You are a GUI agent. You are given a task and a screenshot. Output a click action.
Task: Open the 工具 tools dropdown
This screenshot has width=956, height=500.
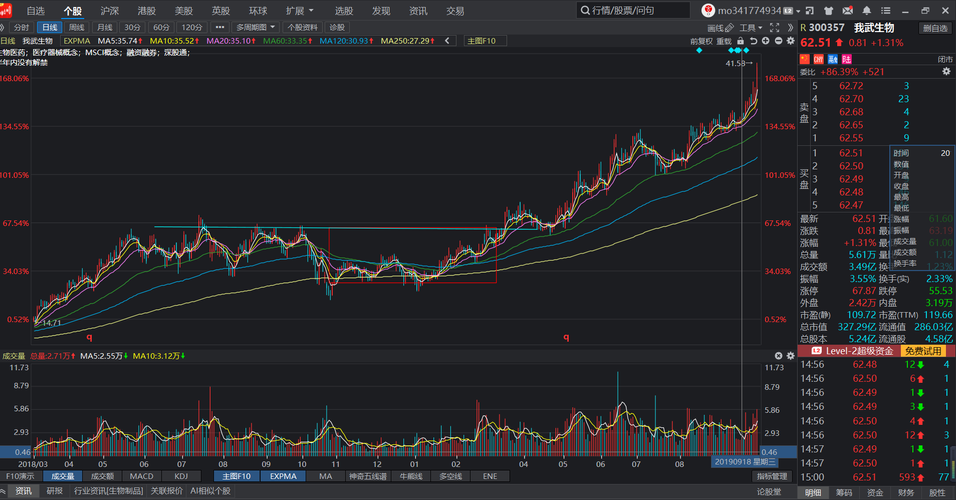751,27
